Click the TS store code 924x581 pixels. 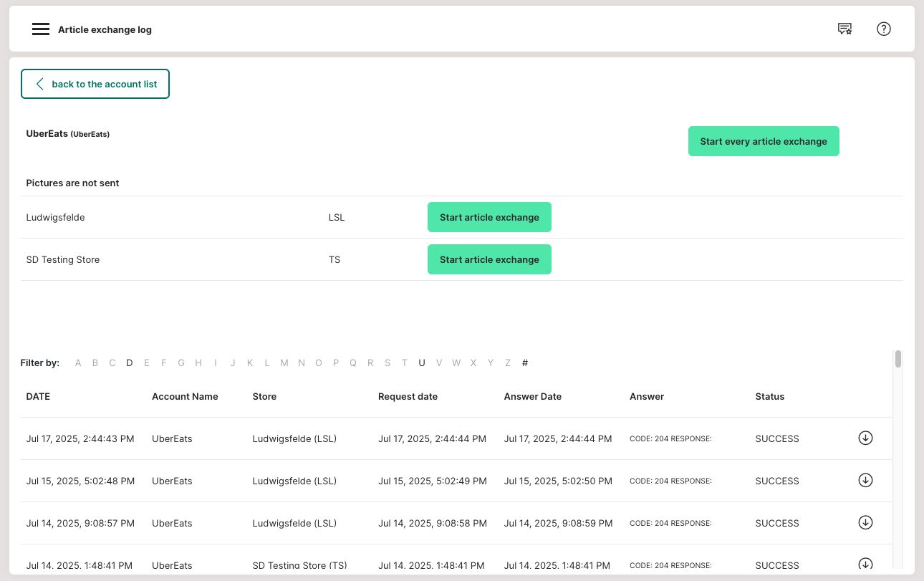coord(335,259)
